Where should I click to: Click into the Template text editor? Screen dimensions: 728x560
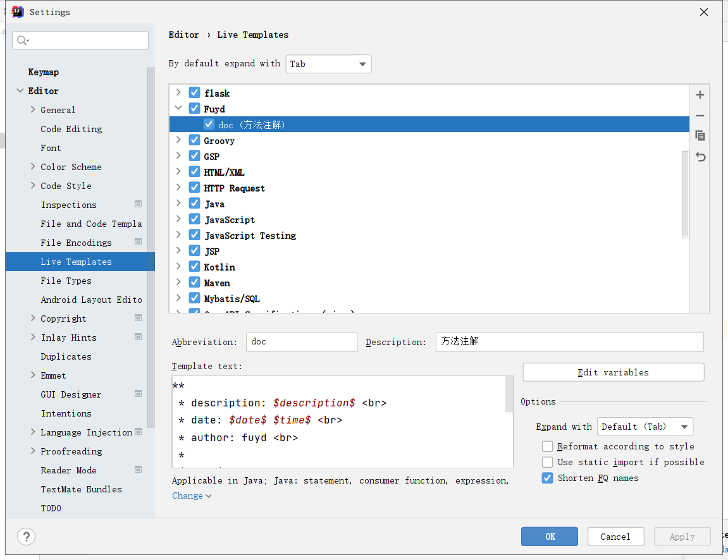(339, 422)
